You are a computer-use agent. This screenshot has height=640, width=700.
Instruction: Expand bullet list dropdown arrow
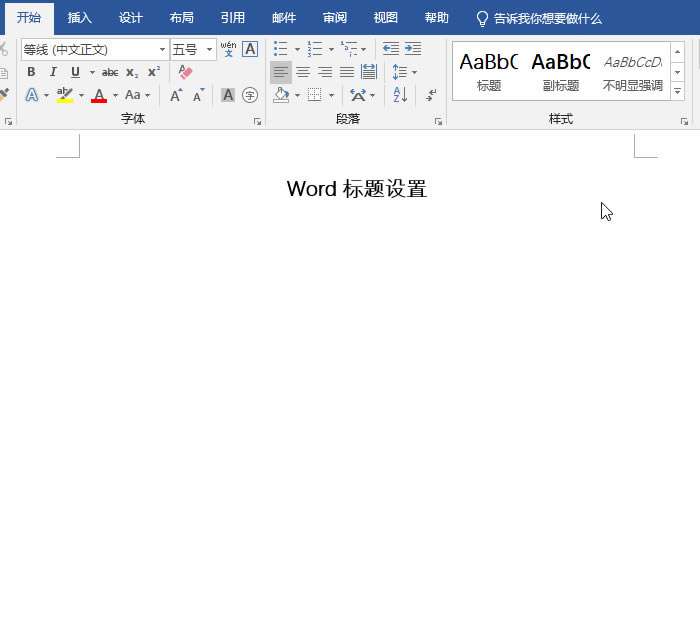pyautogui.click(x=297, y=49)
